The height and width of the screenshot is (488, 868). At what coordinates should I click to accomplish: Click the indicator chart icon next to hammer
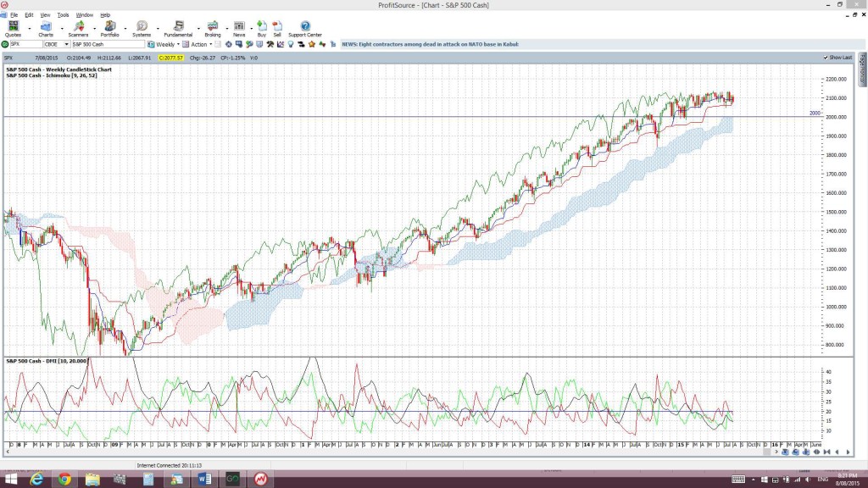coord(281,44)
